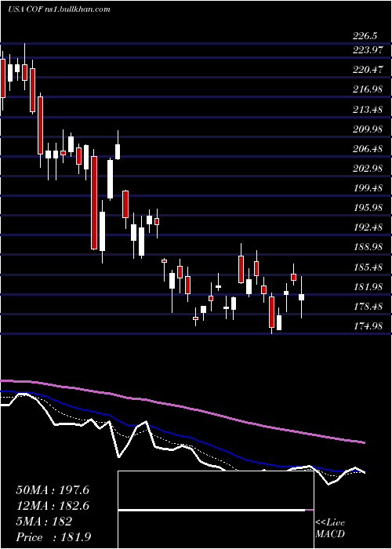Click the '50MA : 197.6' readout

tap(53, 490)
